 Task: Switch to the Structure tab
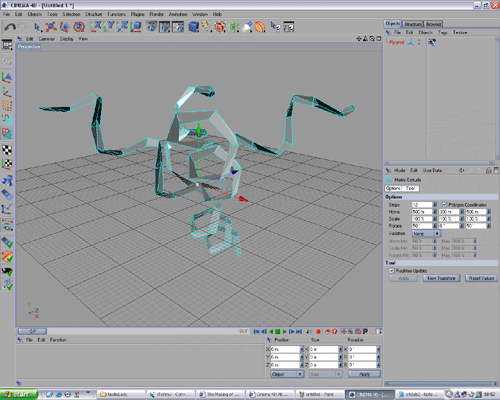(x=413, y=24)
